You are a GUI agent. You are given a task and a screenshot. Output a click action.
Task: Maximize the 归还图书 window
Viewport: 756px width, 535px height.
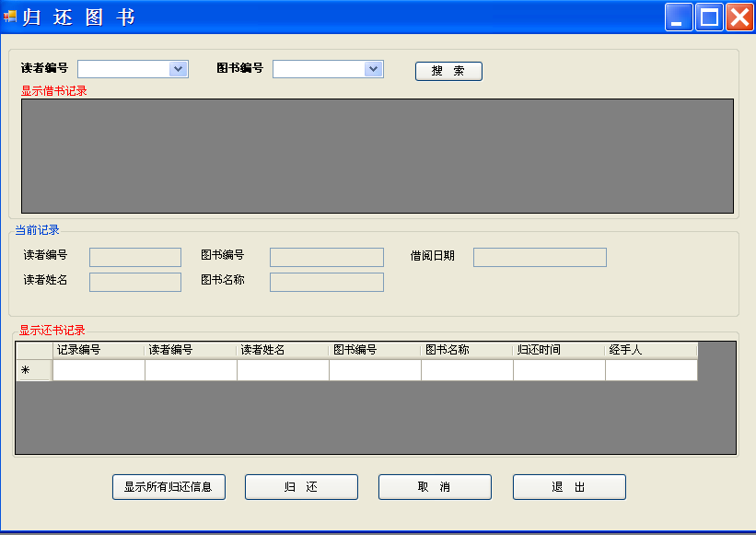click(x=709, y=17)
